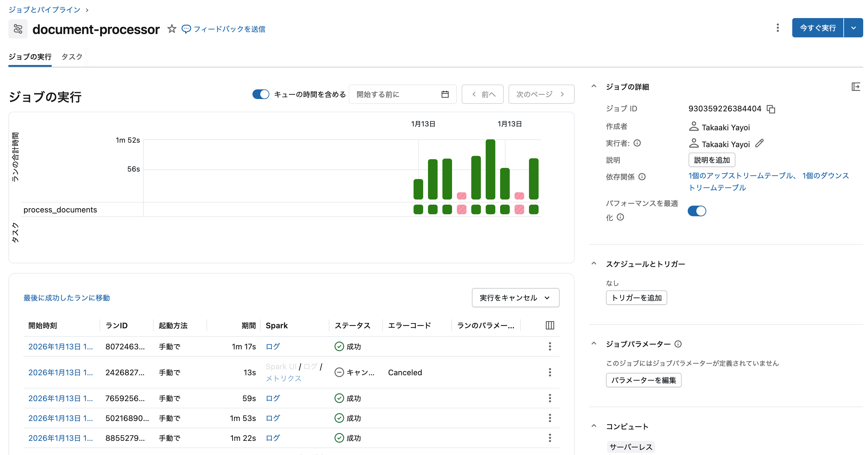Image resolution: width=868 pixels, height=455 pixels.
Task: Edit the 実行者 with the pencil icon
Action: (759, 144)
